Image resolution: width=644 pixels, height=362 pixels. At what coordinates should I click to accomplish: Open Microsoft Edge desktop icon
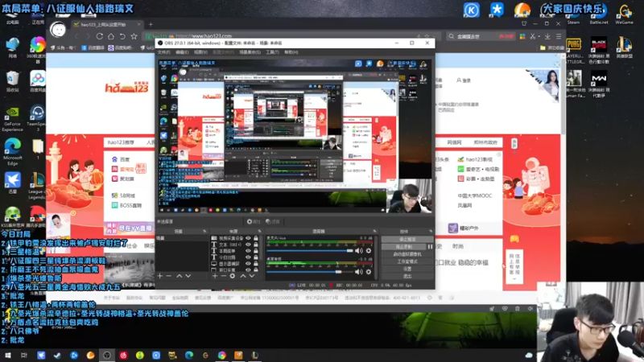[13, 150]
